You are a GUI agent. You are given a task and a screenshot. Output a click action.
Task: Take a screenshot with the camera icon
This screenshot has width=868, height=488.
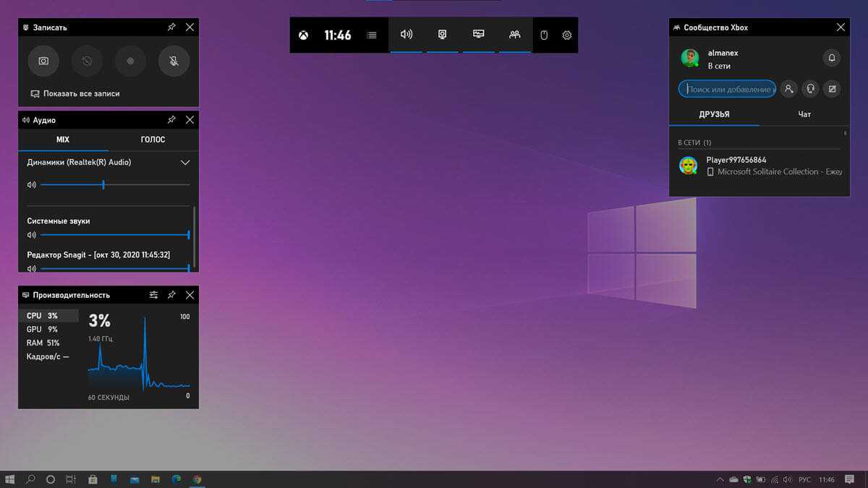43,61
